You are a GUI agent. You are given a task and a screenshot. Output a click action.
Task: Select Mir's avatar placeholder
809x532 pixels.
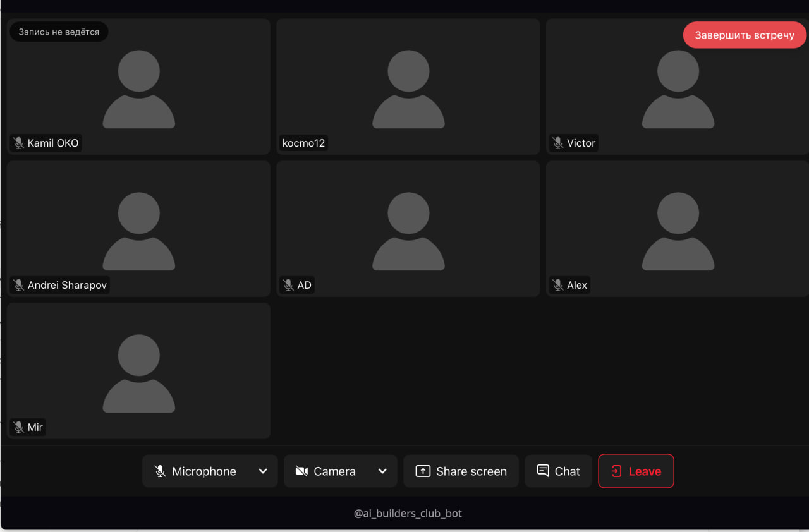(139, 373)
